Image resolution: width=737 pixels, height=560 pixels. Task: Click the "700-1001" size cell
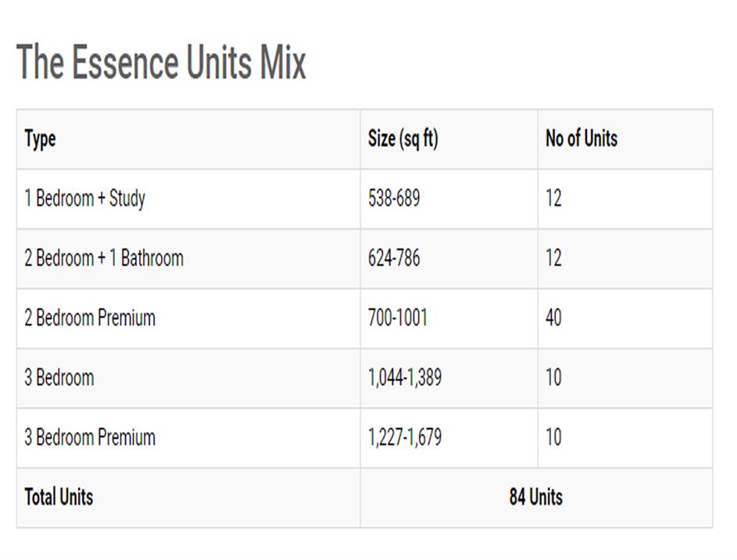(x=398, y=318)
